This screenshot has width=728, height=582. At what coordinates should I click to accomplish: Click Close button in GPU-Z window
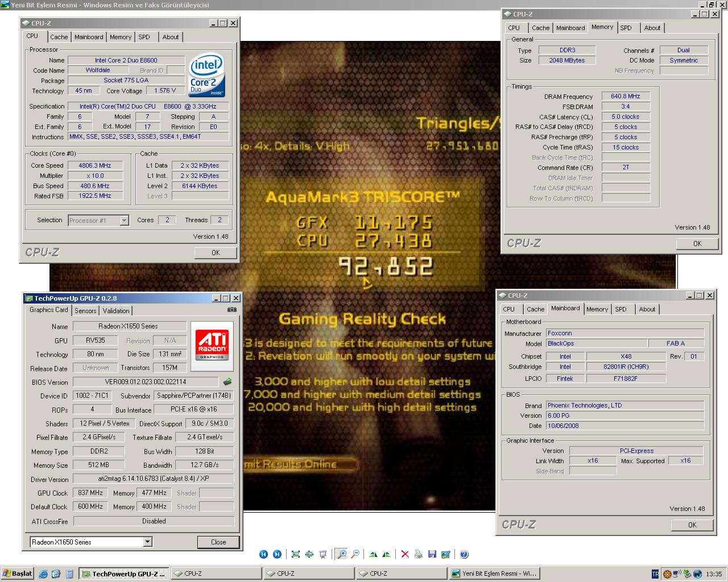coord(218,542)
